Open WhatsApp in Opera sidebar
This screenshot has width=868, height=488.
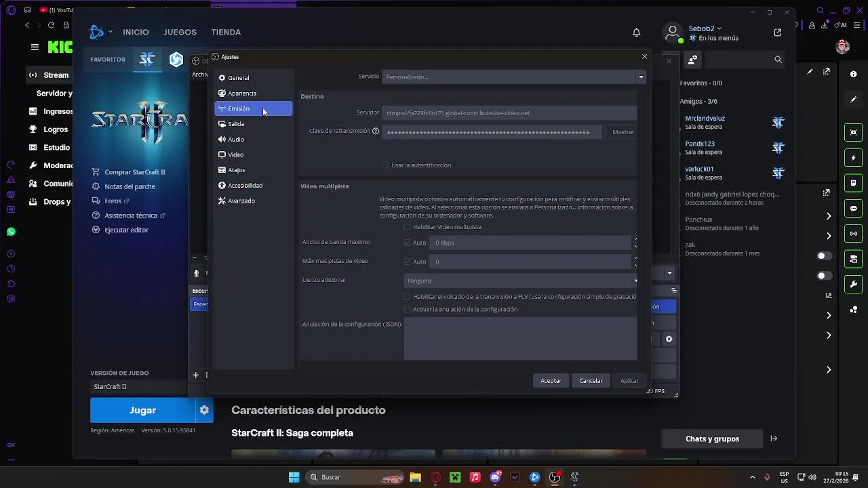[11, 232]
